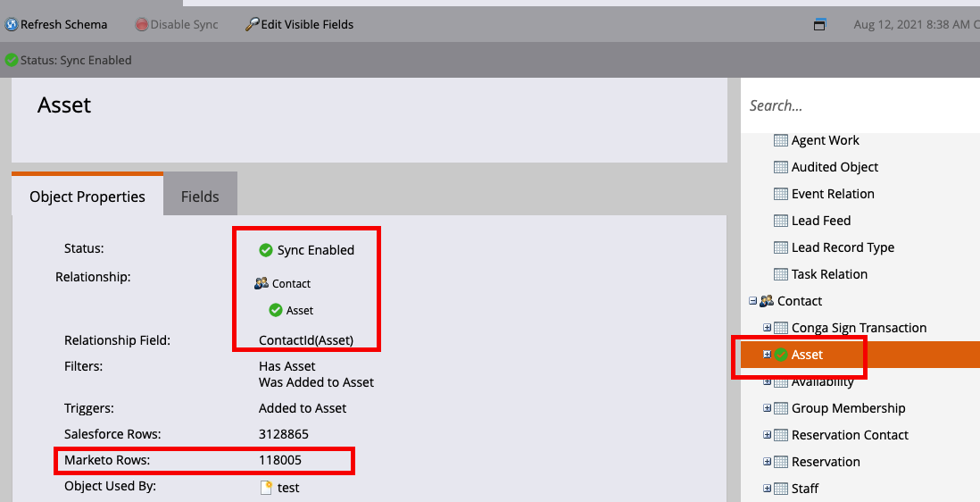The height and width of the screenshot is (502, 980).
Task: Select the Audited Object tree item
Action: coord(835,167)
